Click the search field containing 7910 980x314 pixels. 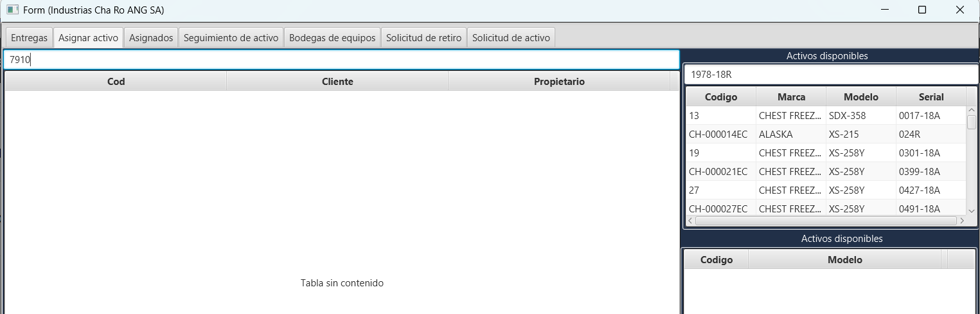[x=341, y=60]
